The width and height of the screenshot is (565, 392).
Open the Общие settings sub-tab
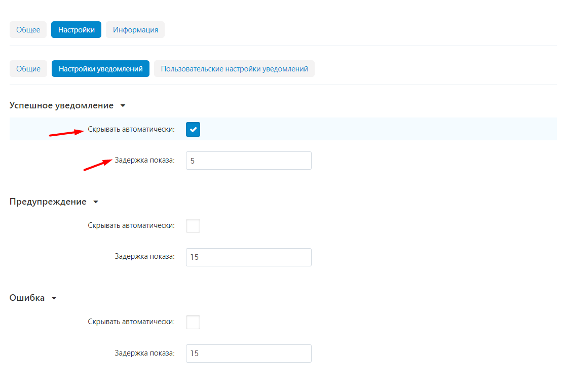(28, 69)
